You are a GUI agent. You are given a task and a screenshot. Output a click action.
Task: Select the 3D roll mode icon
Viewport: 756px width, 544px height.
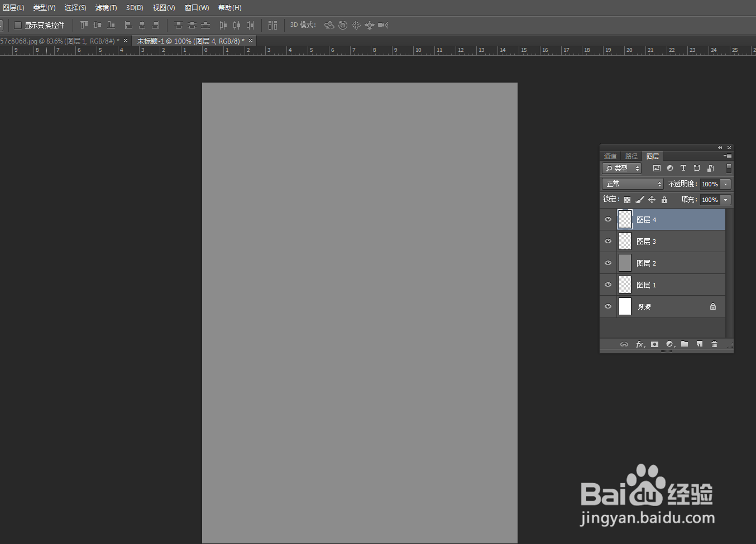click(x=343, y=25)
